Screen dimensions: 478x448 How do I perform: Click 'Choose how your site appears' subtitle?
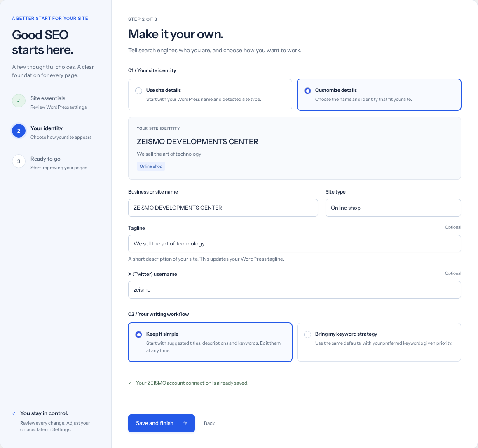(61, 138)
